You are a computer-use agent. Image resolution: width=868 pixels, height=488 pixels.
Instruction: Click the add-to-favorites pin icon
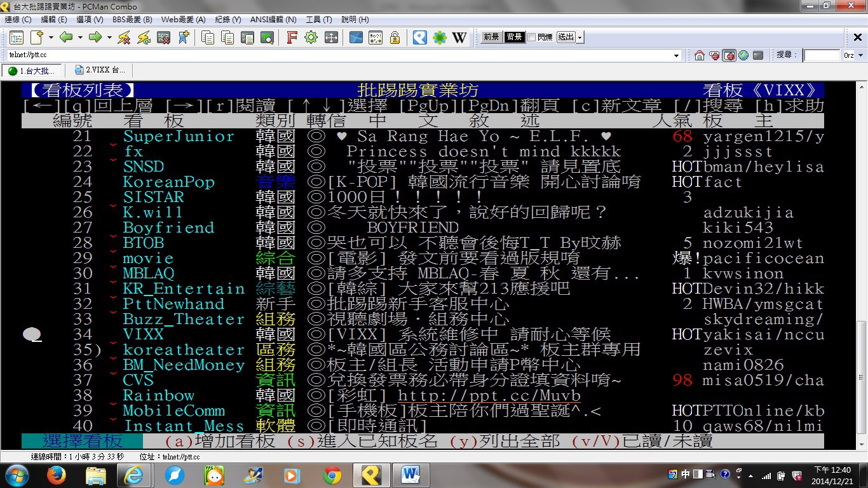184,37
